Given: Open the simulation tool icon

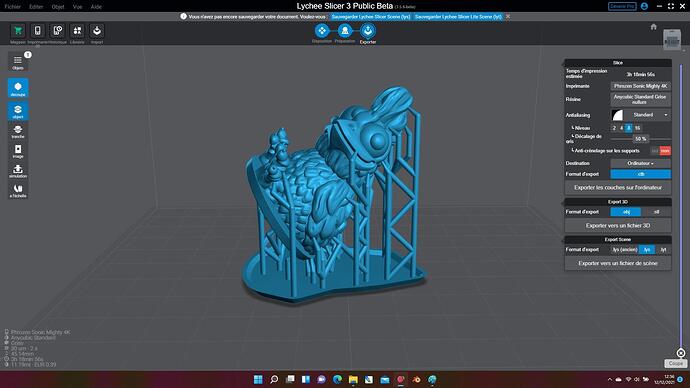Looking at the screenshot, I should click(18, 170).
